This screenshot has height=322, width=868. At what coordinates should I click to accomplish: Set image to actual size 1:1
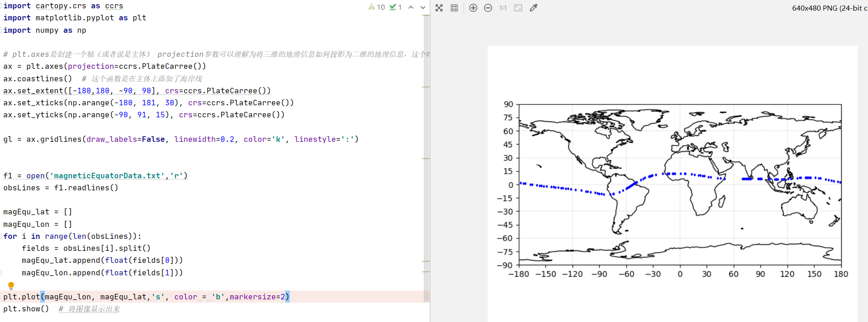coord(503,8)
